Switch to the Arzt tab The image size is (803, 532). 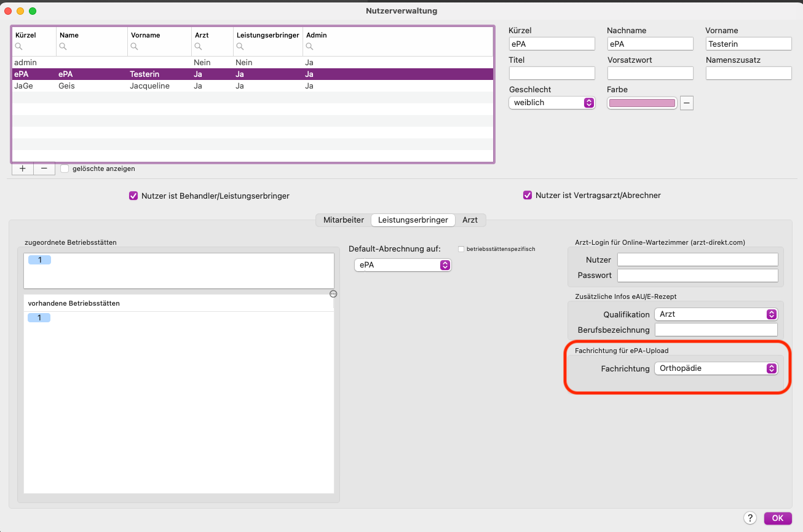[x=470, y=220]
